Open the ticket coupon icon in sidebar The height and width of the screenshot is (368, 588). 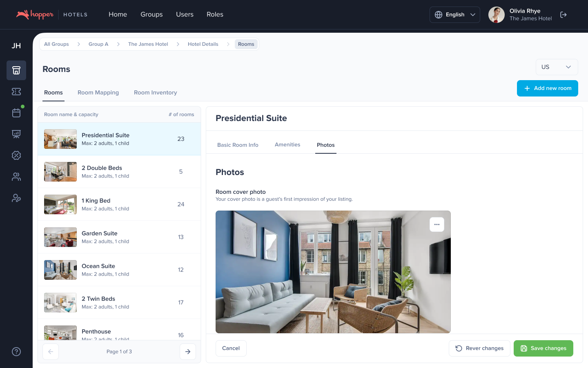coord(16,92)
